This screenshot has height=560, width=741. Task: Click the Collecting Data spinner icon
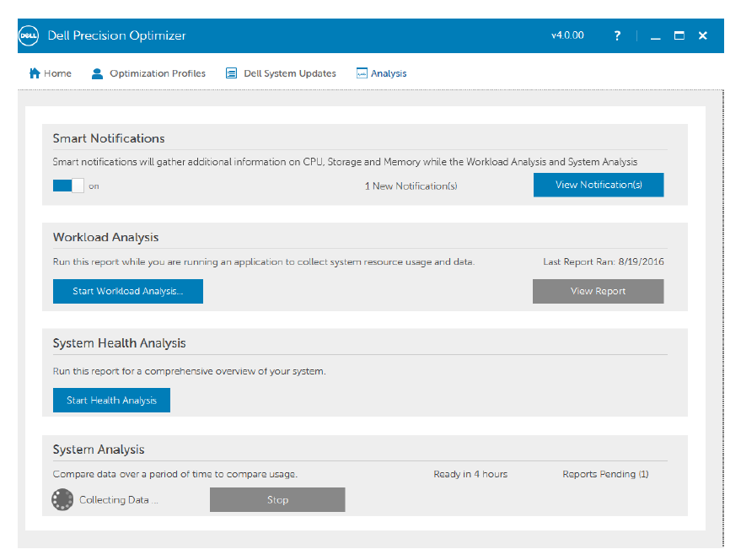62,500
